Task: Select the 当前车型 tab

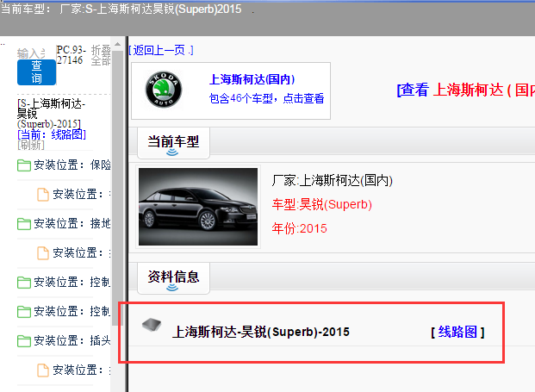Action: coord(173,143)
